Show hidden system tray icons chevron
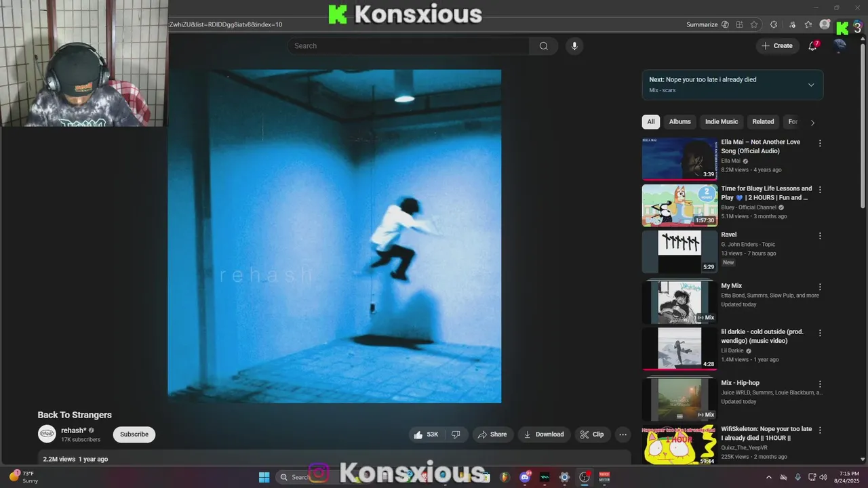The width and height of the screenshot is (868, 488). [x=768, y=477]
